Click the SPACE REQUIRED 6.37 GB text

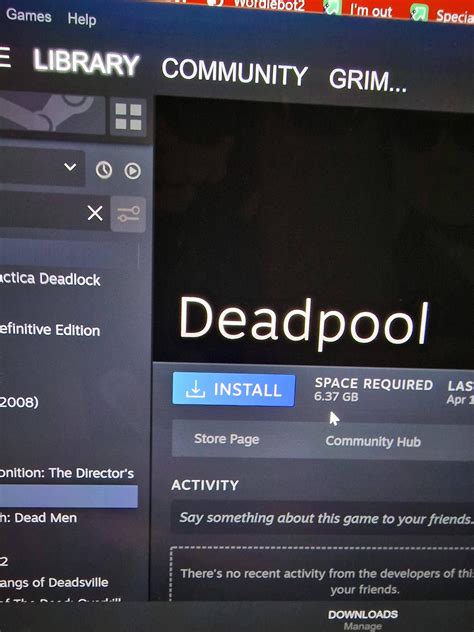[373, 389]
